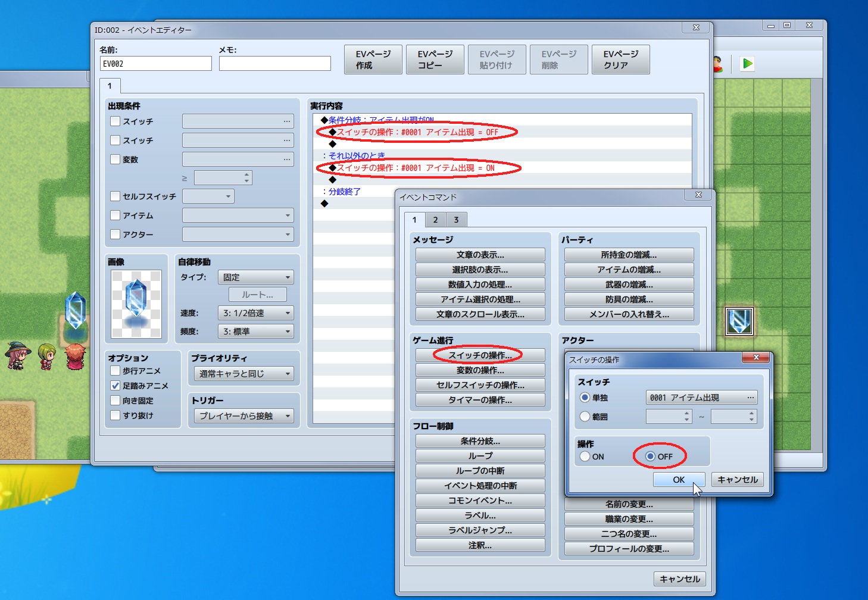Open the タイプ movement type dropdown
The width and height of the screenshot is (868, 600).
[x=256, y=277]
